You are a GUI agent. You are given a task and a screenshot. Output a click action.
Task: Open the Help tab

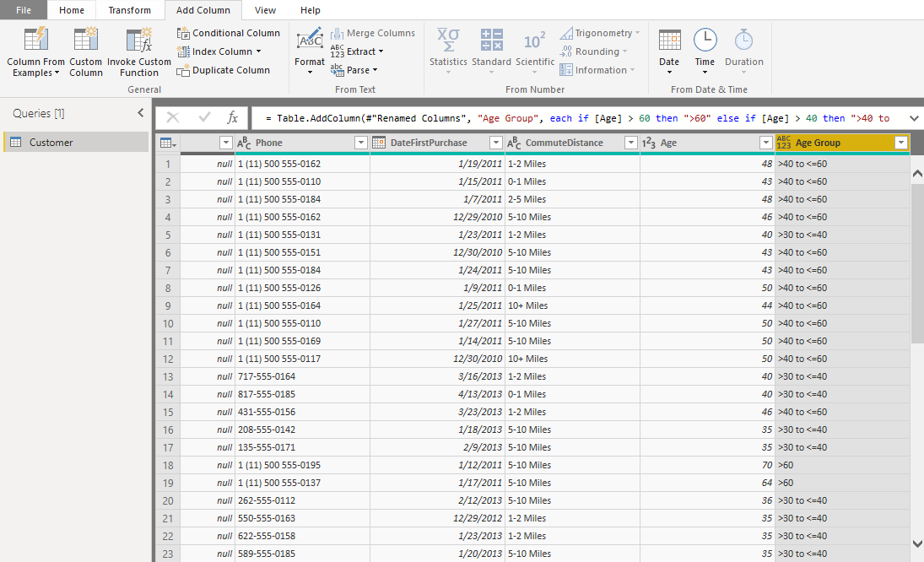pos(310,10)
